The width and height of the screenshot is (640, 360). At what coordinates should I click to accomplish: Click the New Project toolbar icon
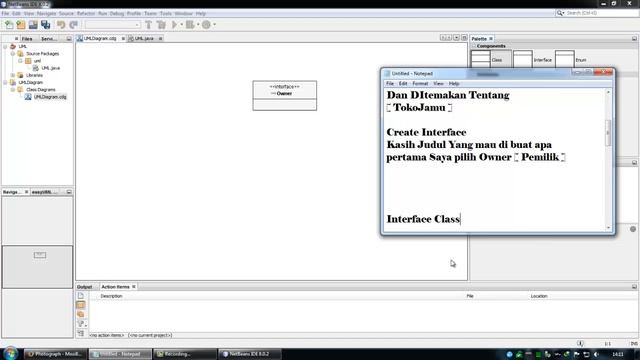pyautogui.click(x=21, y=25)
